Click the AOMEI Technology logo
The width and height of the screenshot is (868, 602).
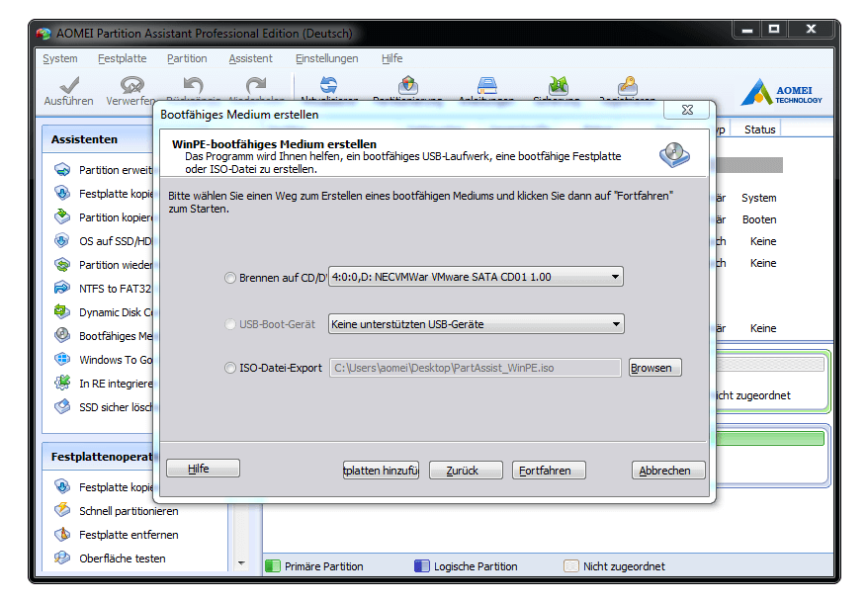pos(782,92)
